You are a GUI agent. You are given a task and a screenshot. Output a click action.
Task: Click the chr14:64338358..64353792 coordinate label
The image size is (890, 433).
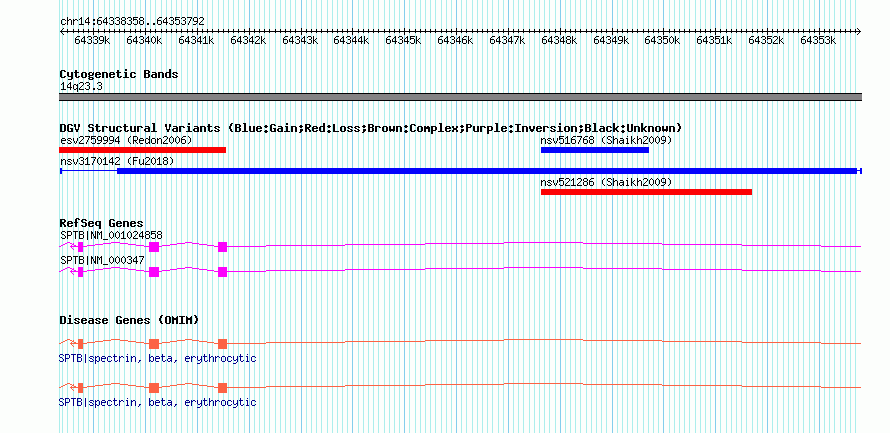point(132,21)
